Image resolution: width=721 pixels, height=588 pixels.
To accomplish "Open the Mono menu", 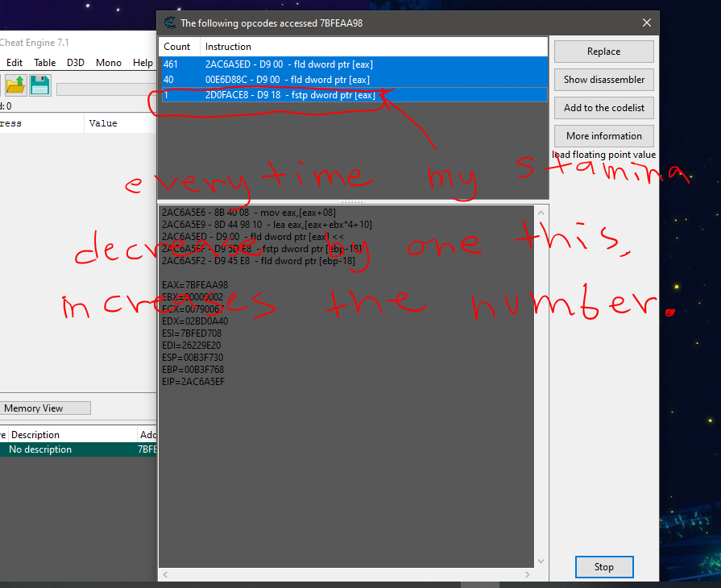I will [x=109, y=63].
